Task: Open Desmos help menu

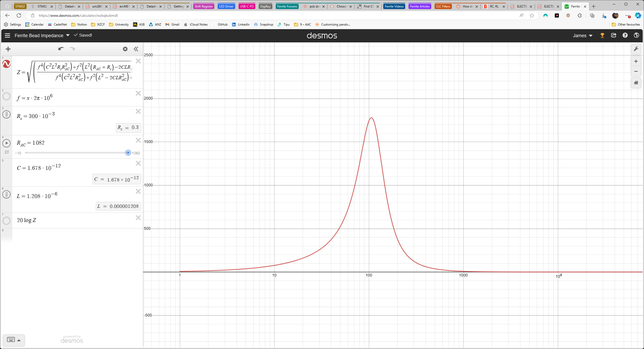Action: 625,35
